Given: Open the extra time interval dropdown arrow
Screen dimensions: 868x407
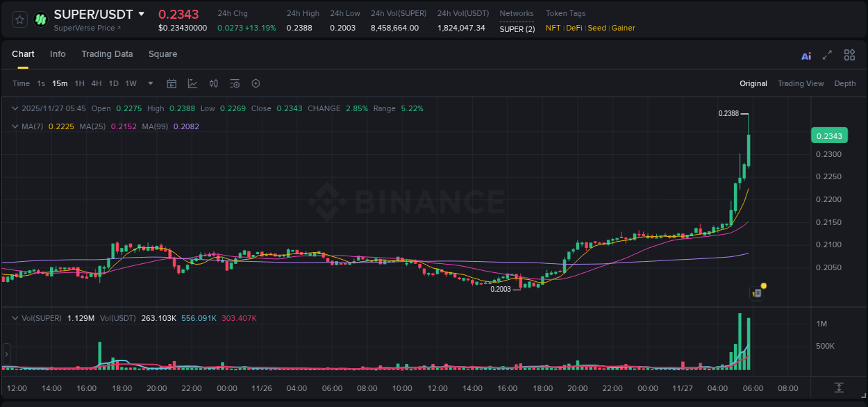Looking at the screenshot, I should click(x=149, y=83).
